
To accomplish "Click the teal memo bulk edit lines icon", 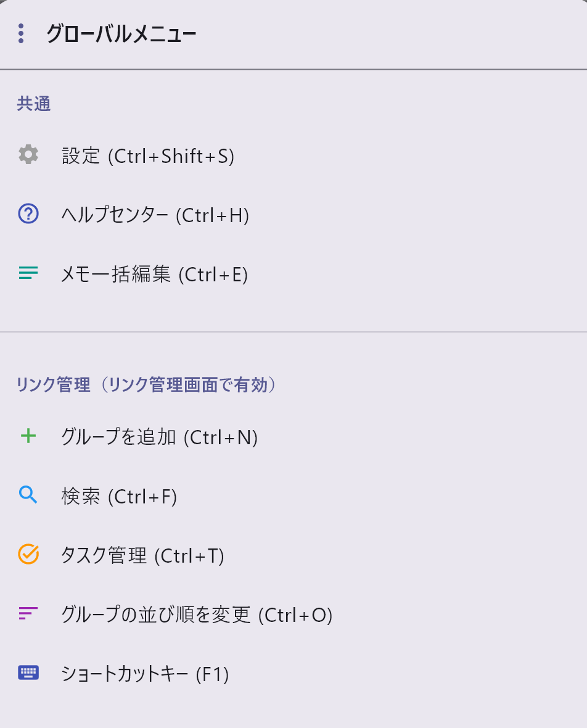I will click(x=27, y=274).
